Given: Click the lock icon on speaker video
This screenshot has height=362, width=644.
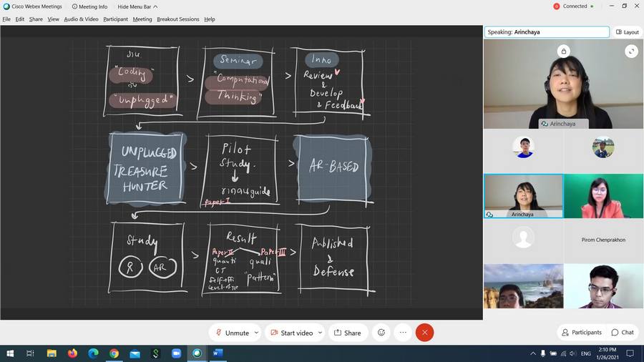Looking at the screenshot, I should pos(564,51).
